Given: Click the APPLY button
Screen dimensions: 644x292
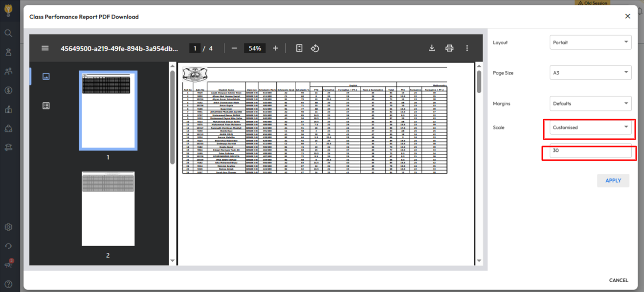Looking at the screenshot, I should tap(613, 181).
